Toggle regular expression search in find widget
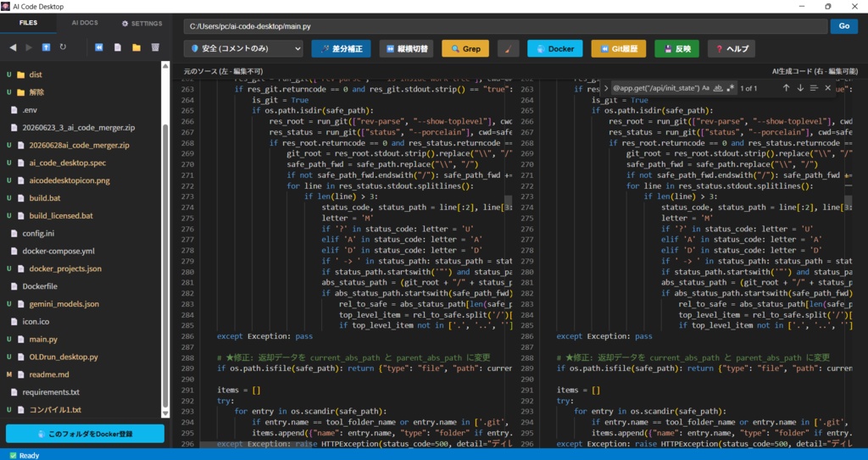 point(730,88)
